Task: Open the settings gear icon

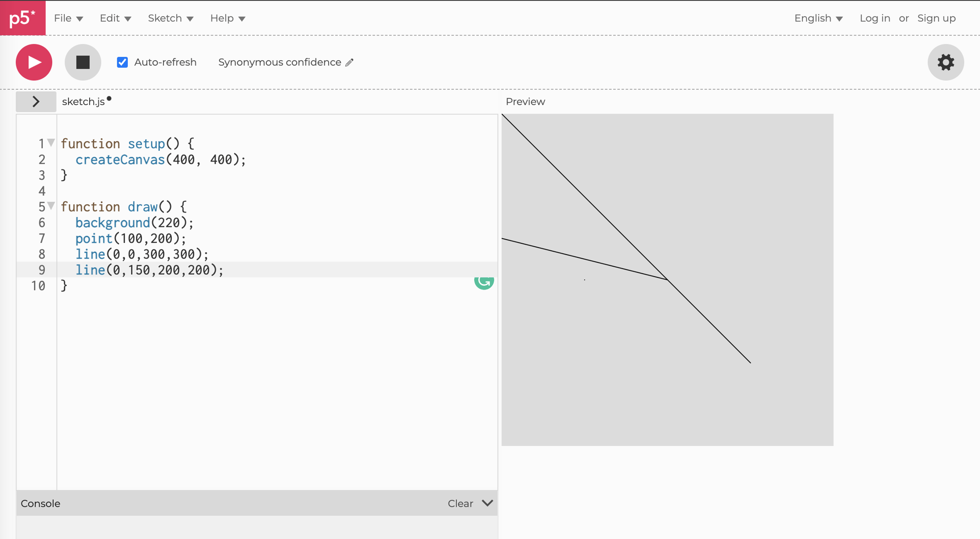Action: point(945,62)
